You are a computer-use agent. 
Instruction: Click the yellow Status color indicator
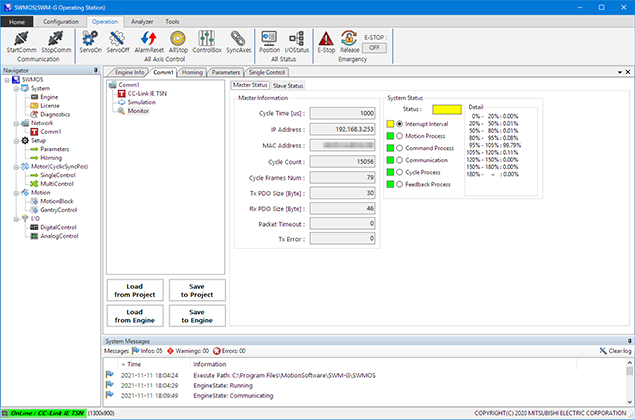(x=446, y=108)
